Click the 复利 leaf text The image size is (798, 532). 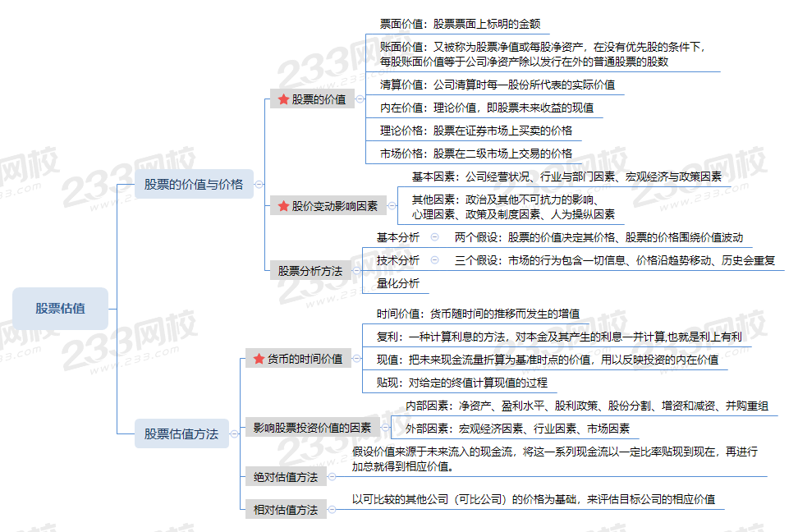point(559,337)
